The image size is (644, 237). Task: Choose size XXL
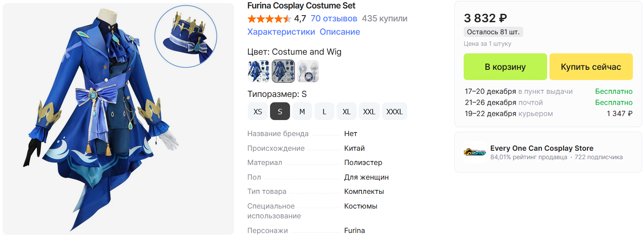(369, 112)
